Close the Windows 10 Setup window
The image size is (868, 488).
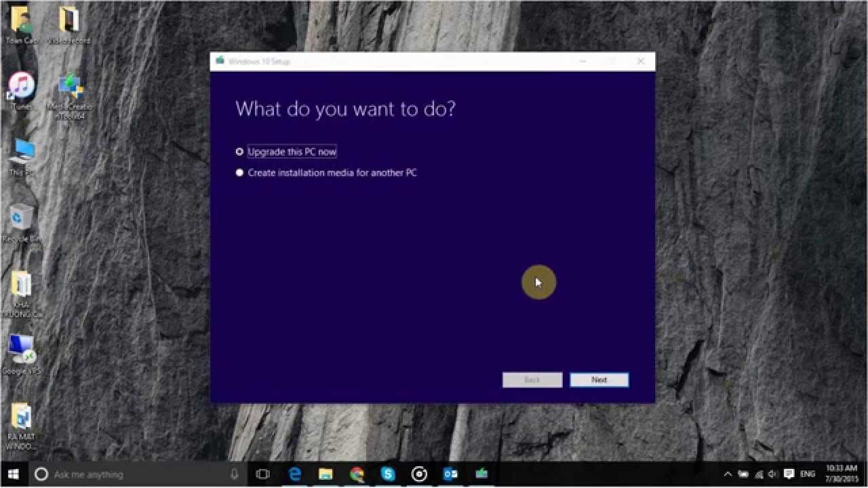pos(640,61)
